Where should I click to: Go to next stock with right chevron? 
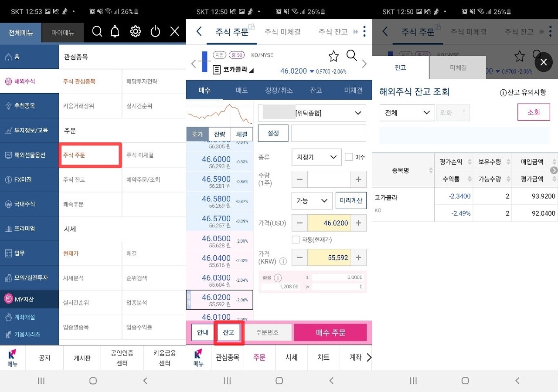pos(364,64)
